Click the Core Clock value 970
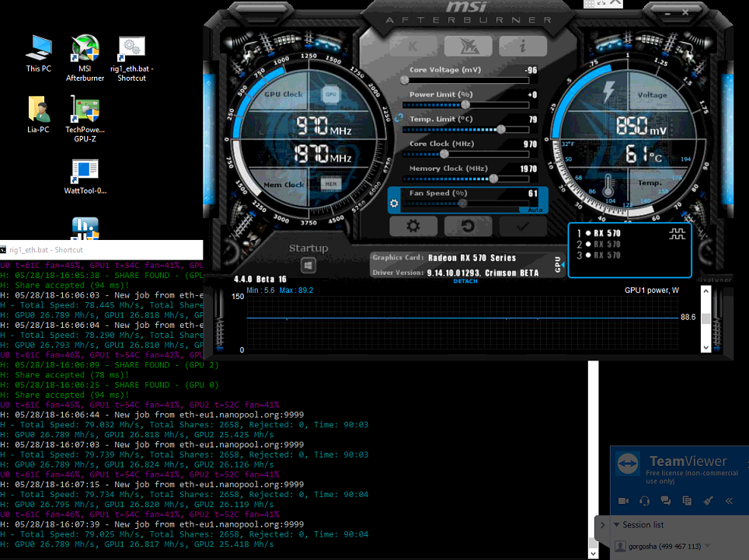 [530, 144]
